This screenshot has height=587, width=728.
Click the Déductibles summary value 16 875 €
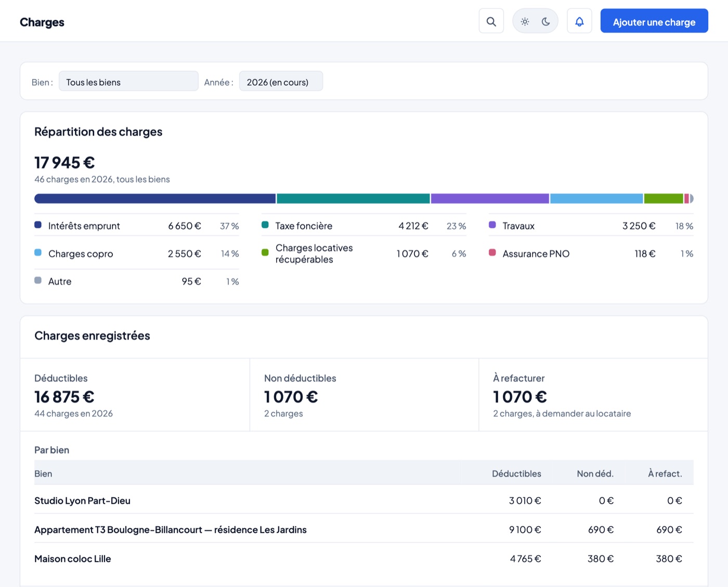pyautogui.click(x=64, y=397)
